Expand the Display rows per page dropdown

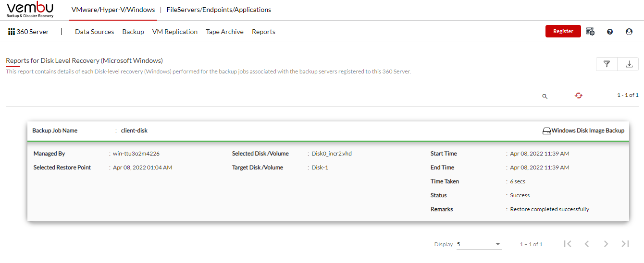click(479, 244)
